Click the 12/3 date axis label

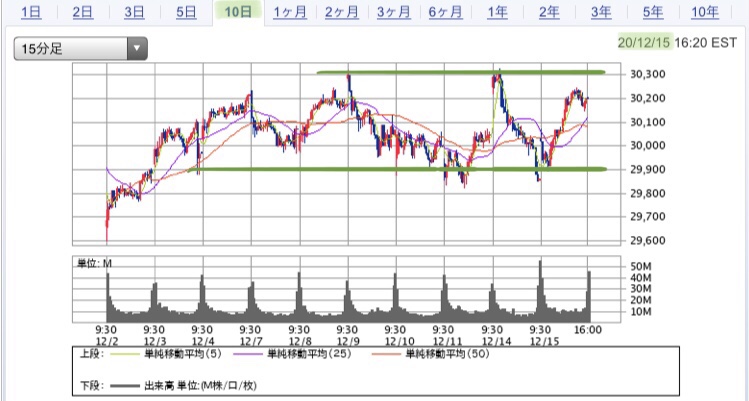[x=154, y=341]
